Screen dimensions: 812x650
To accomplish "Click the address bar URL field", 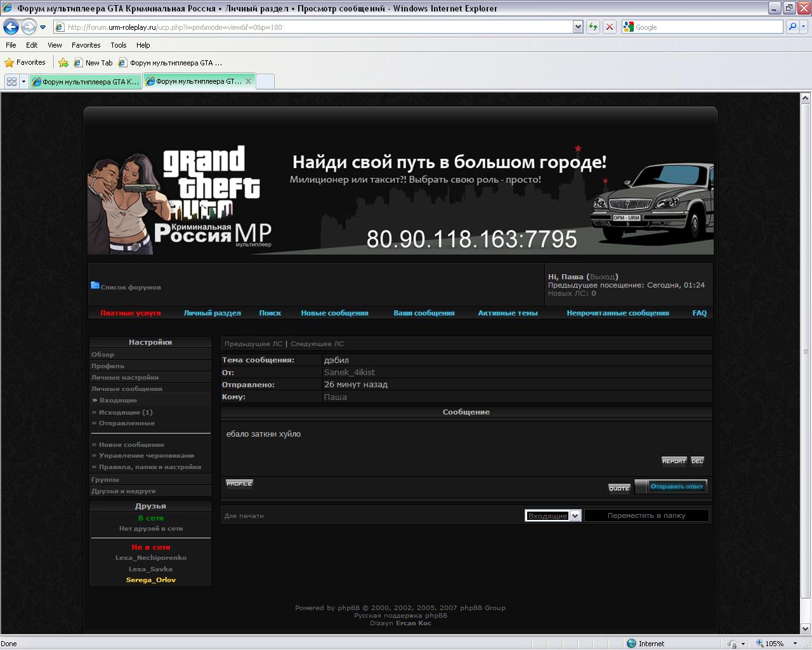I will coord(313,27).
